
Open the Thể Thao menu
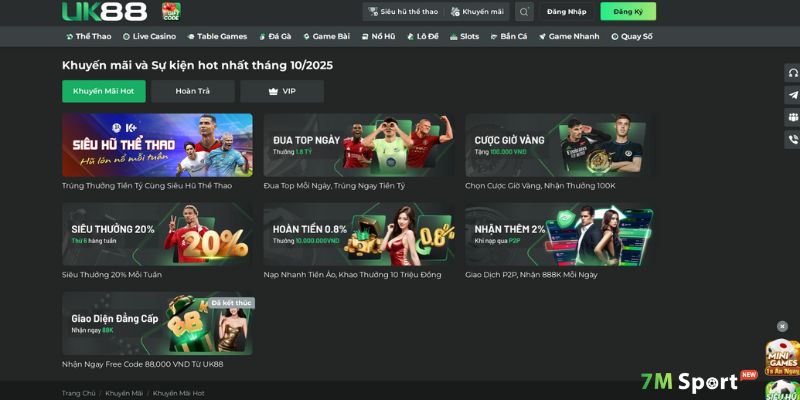[88, 36]
